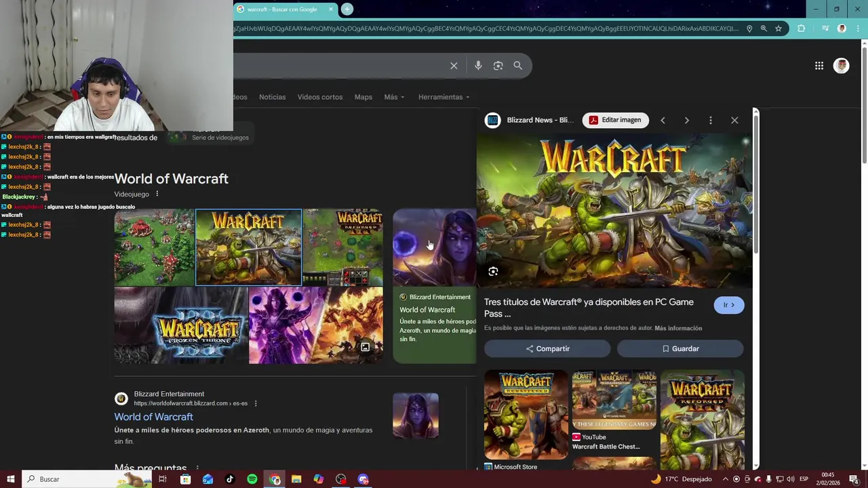Open TikTok from the taskbar
Screen dimensions: 868x488
[x=230, y=479]
